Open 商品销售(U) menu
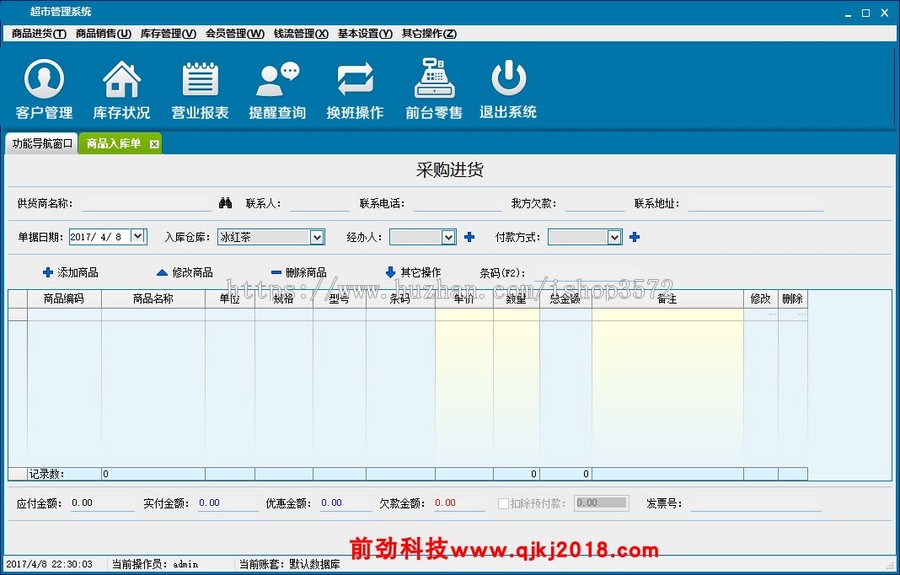 pyautogui.click(x=103, y=34)
